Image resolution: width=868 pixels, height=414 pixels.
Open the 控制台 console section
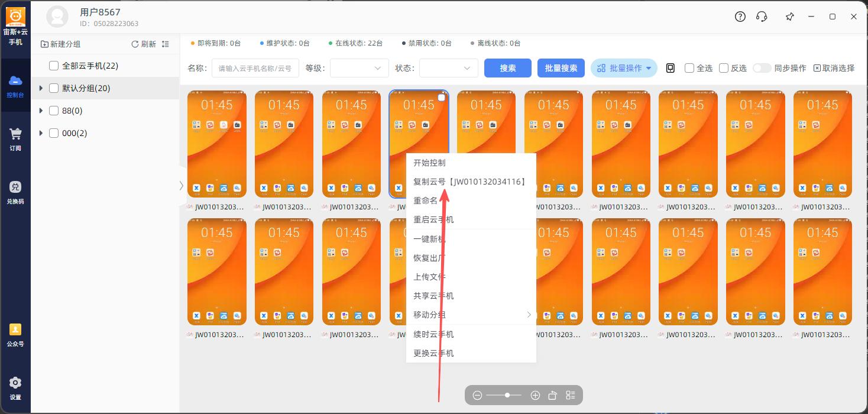pos(15,86)
